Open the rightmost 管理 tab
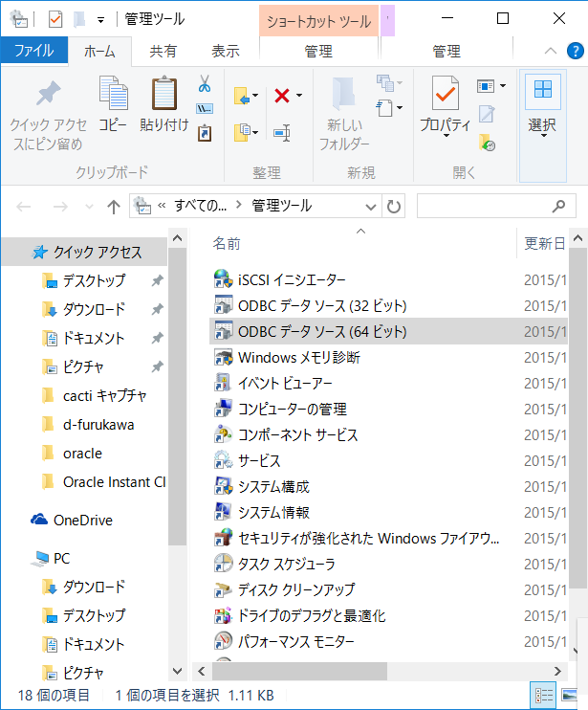 (x=446, y=51)
